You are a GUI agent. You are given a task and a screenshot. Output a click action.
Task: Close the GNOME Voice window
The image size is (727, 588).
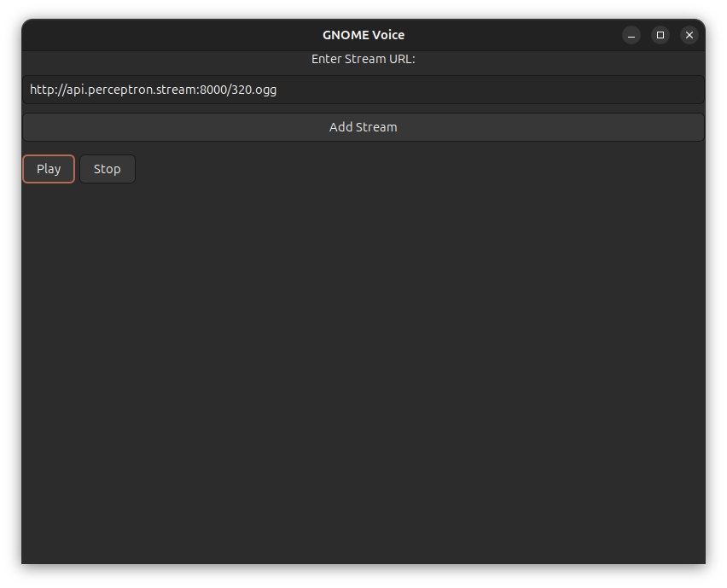point(689,35)
